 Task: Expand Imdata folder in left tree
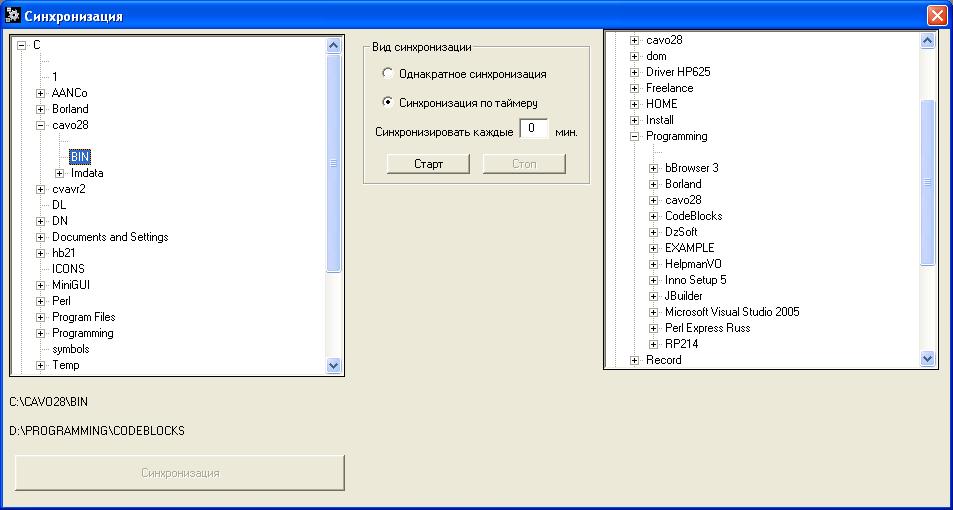(x=60, y=173)
